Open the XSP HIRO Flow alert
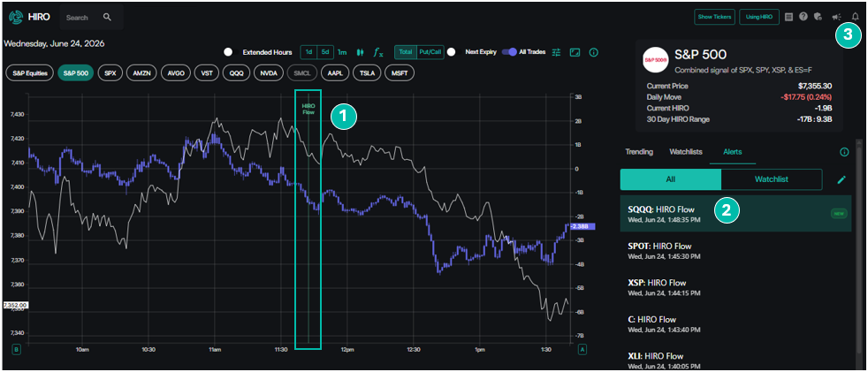Viewport: 868px width, 372px height. (x=735, y=286)
